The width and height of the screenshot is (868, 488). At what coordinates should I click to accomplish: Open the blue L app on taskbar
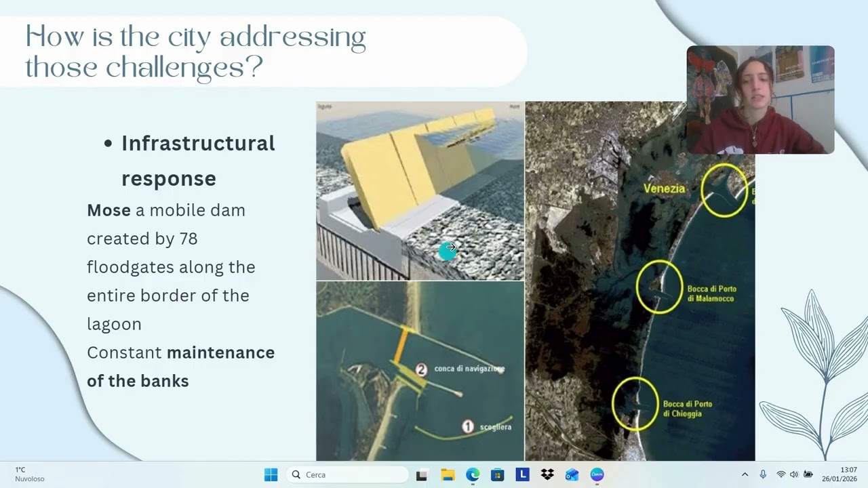(522, 474)
